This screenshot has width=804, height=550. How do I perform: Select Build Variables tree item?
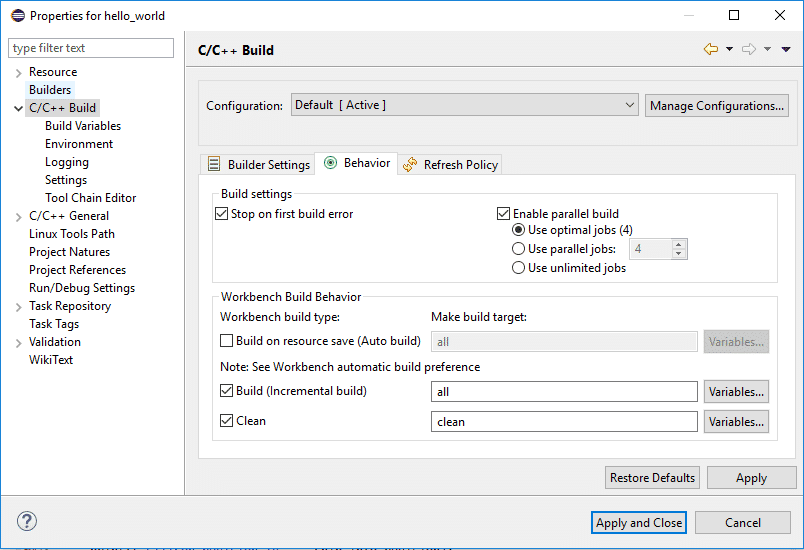click(83, 126)
